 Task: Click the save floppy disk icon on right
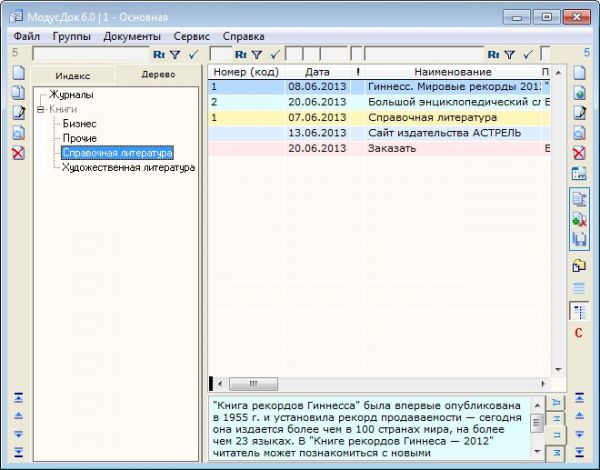coord(578,240)
